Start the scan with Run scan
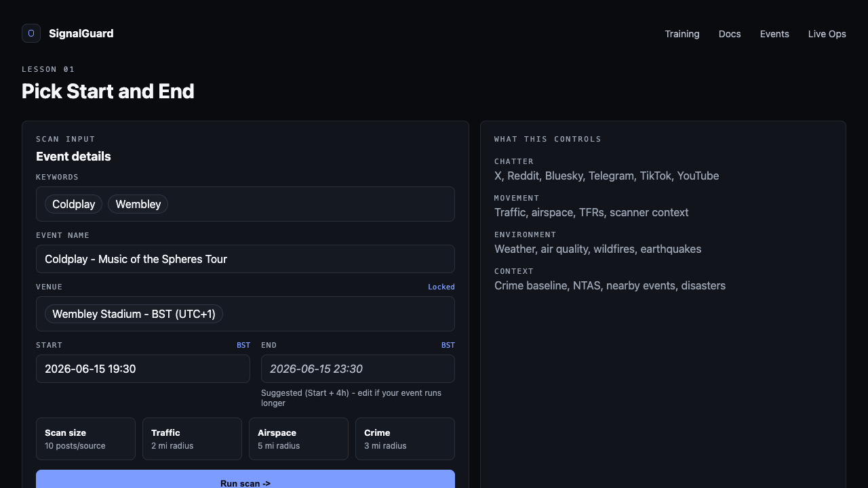 tap(245, 479)
